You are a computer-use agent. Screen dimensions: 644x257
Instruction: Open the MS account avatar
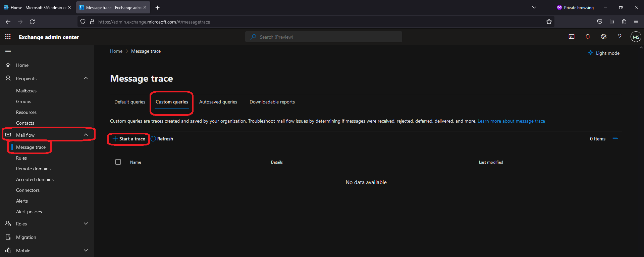point(636,37)
